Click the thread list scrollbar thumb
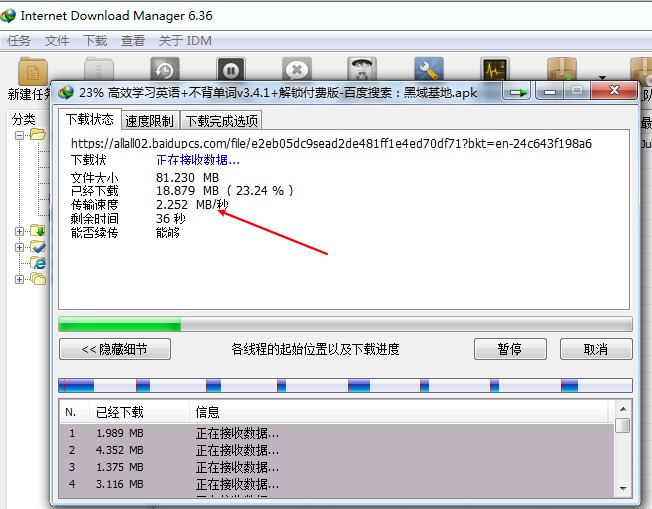This screenshot has height=509, width=652. pos(623,425)
